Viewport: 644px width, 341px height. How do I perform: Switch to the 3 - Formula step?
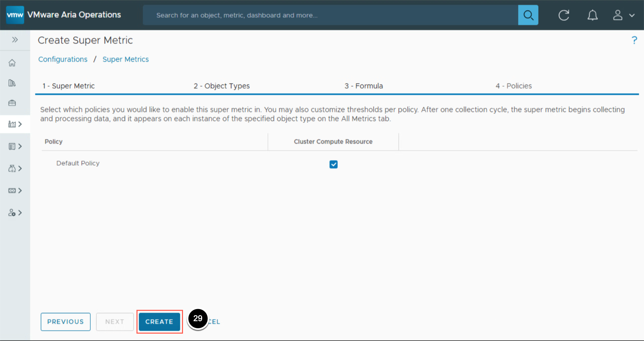pyautogui.click(x=364, y=86)
